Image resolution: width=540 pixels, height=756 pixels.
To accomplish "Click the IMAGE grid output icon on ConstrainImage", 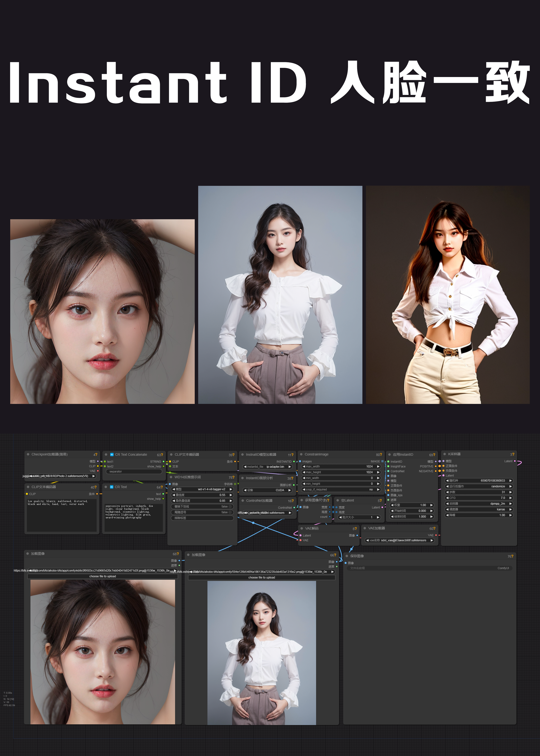I will point(382,461).
